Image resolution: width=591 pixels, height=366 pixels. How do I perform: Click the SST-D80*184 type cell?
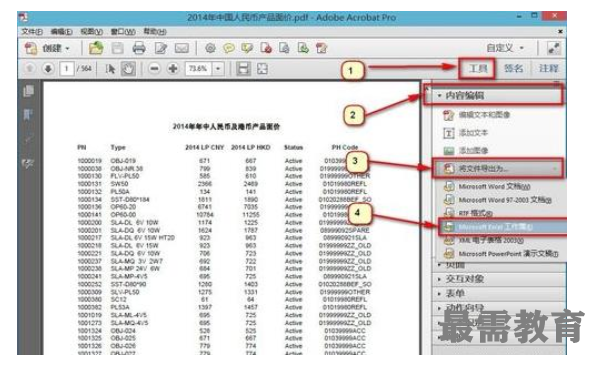[130, 199]
